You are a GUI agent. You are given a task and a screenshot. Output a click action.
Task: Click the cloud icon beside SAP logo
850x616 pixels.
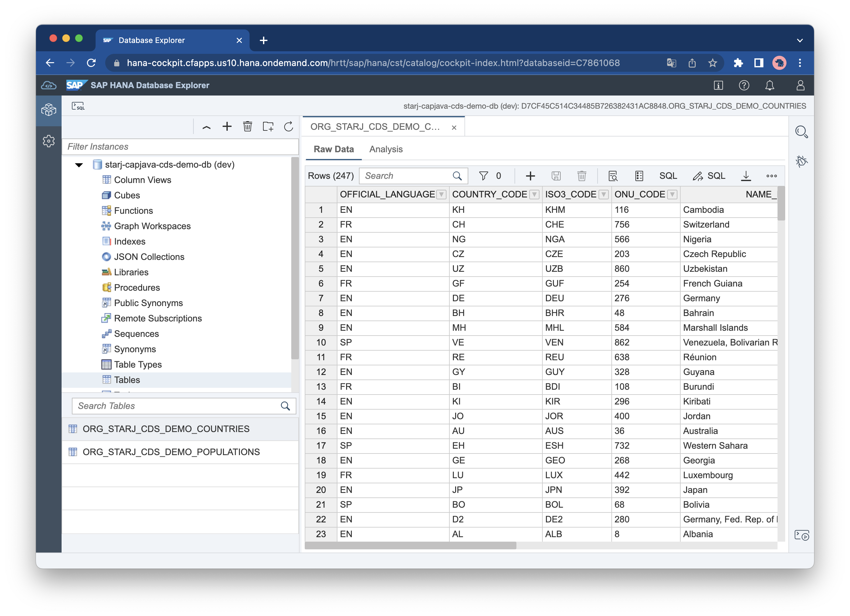[x=49, y=85]
